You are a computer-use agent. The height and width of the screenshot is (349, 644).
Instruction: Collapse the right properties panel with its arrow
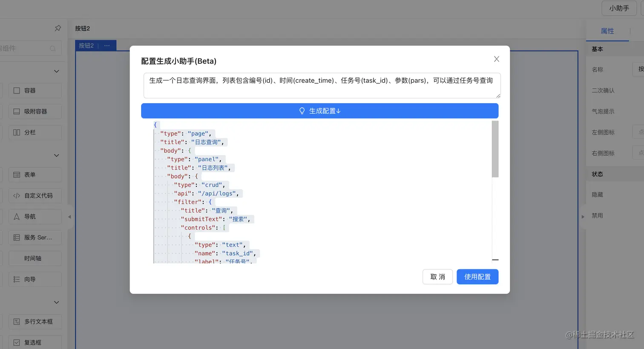[583, 217]
